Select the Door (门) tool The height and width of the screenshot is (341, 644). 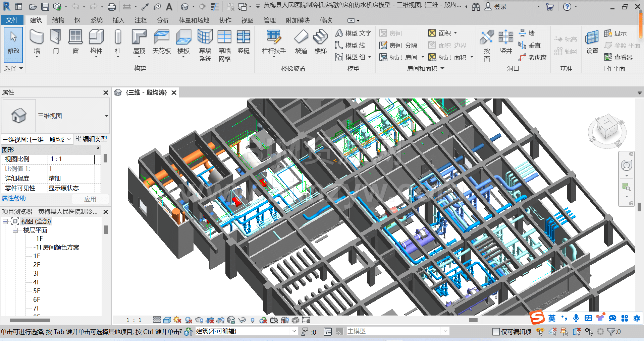56,42
